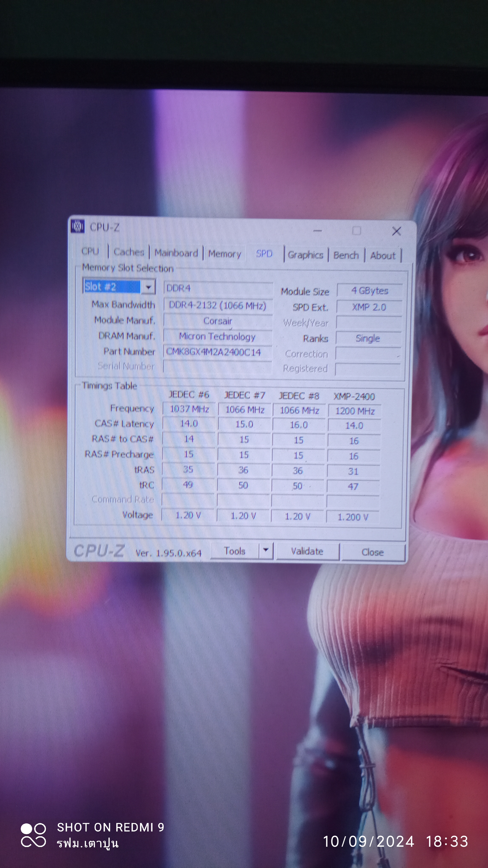488x868 pixels.
Task: Open the Memory tab
Action: click(x=224, y=254)
